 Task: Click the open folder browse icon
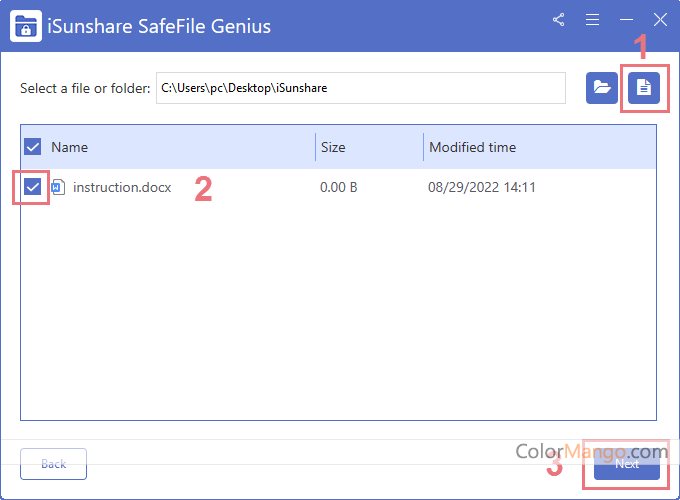602,88
